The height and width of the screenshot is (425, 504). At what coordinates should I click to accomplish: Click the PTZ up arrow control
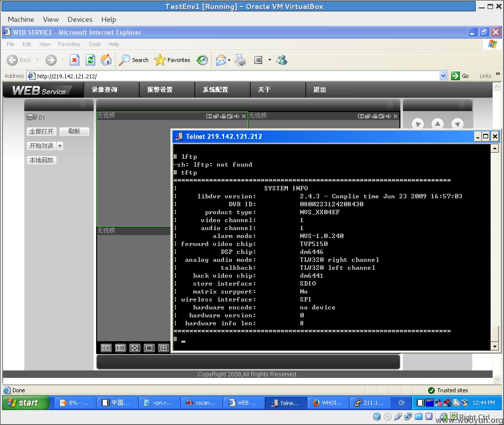[438, 123]
